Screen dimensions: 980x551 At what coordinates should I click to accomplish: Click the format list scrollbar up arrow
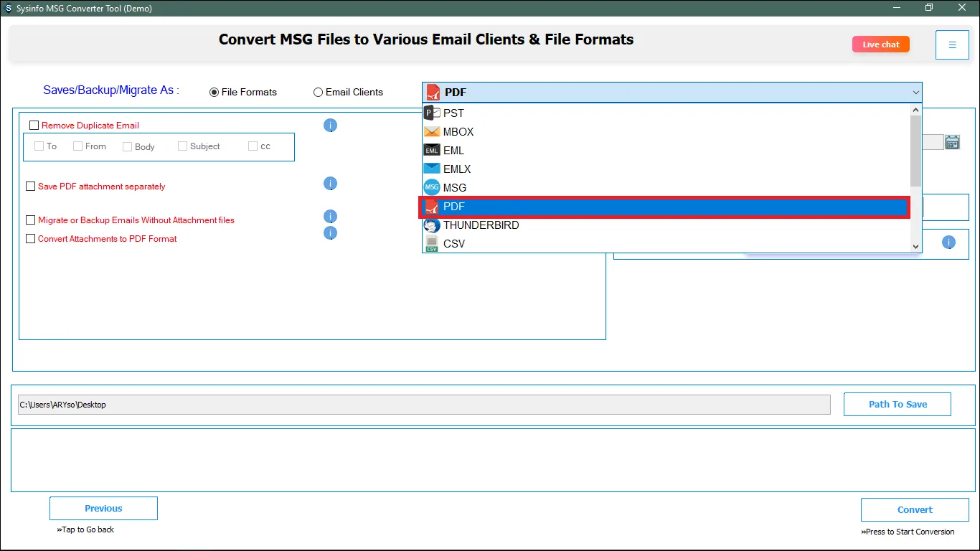915,110
